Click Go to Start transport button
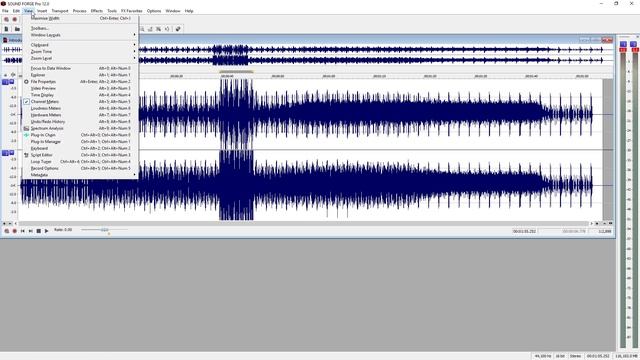This screenshot has height=360, width=640. [22, 231]
